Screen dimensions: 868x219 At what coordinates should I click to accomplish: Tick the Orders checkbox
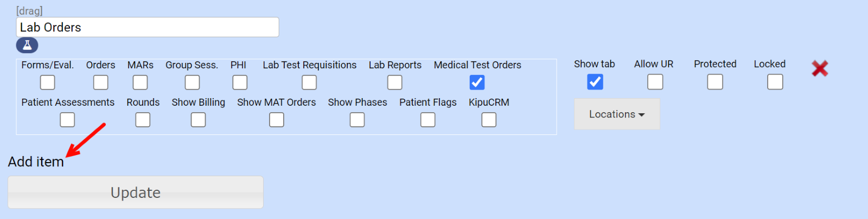tap(101, 82)
